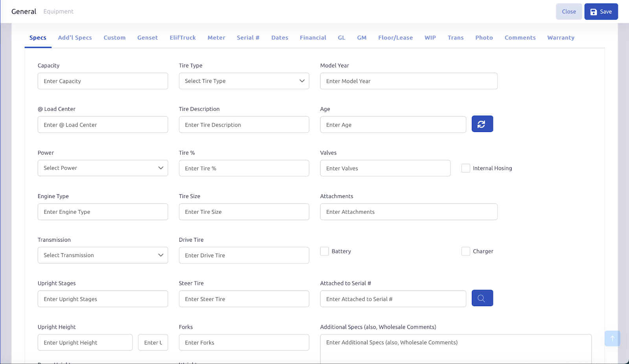Click the Model Year input field
Screen dimensions: 629x364
click(x=409, y=81)
